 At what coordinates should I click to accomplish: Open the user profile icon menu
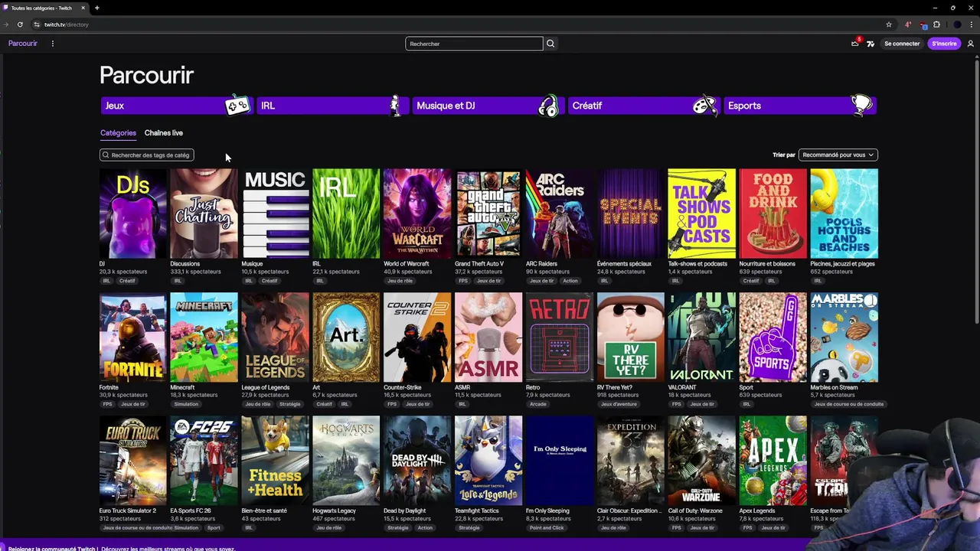[x=971, y=44]
